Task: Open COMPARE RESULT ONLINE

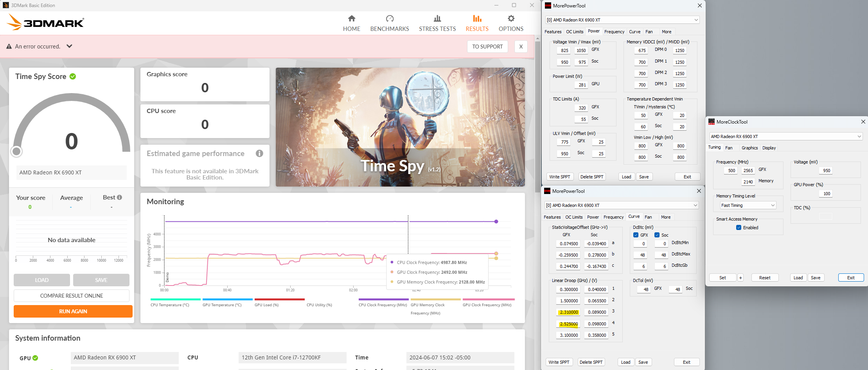Action: [x=72, y=295]
